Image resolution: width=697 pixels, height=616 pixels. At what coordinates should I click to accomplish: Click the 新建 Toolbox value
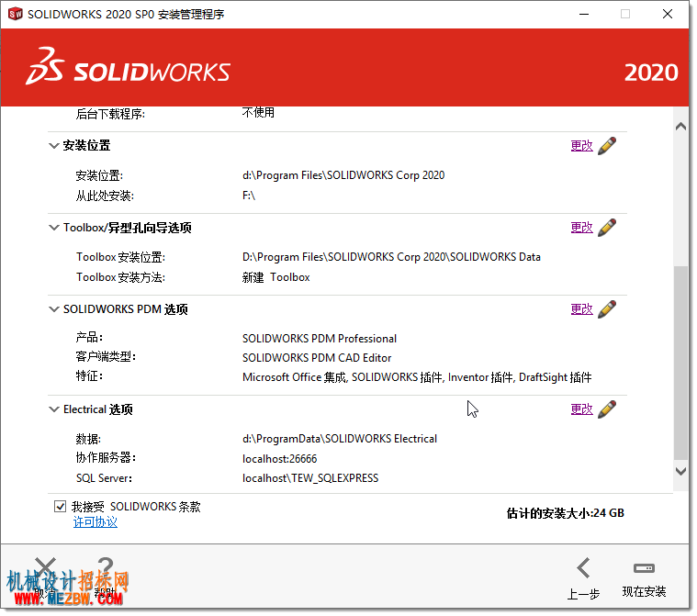pos(275,277)
